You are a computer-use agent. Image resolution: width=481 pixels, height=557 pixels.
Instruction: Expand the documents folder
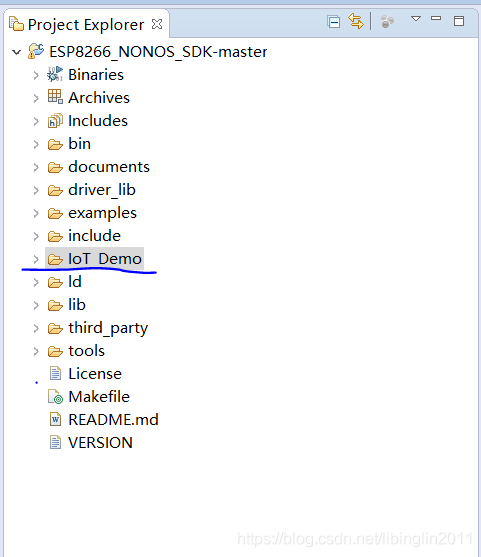click(36, 167)
